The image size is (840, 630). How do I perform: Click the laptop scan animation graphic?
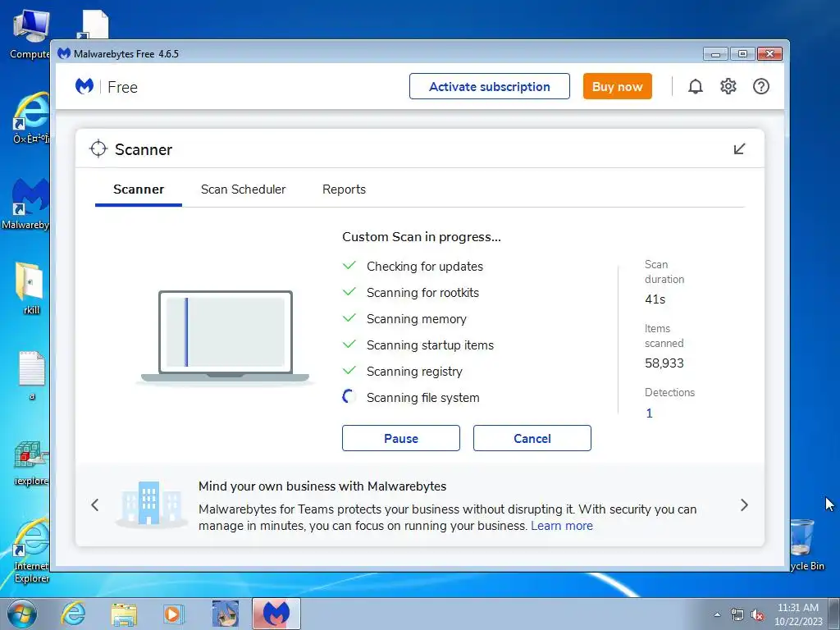(225, 336)
